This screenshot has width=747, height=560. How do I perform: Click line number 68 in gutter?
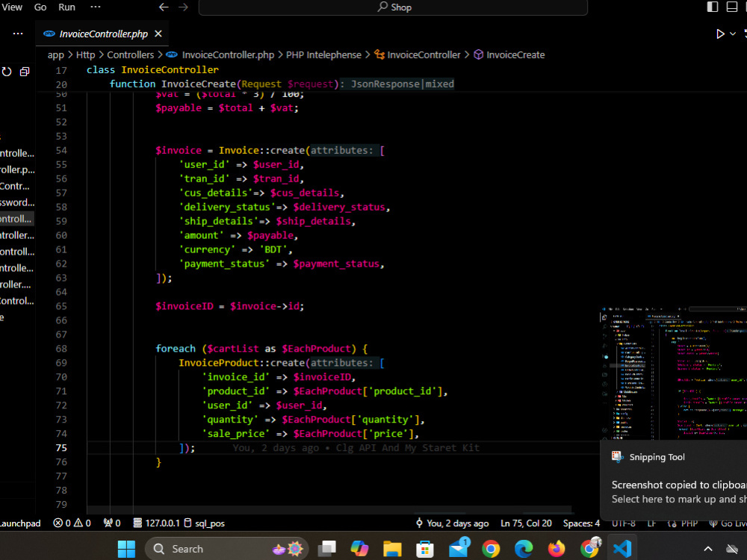pyautogui.click(x=61, y=349)
